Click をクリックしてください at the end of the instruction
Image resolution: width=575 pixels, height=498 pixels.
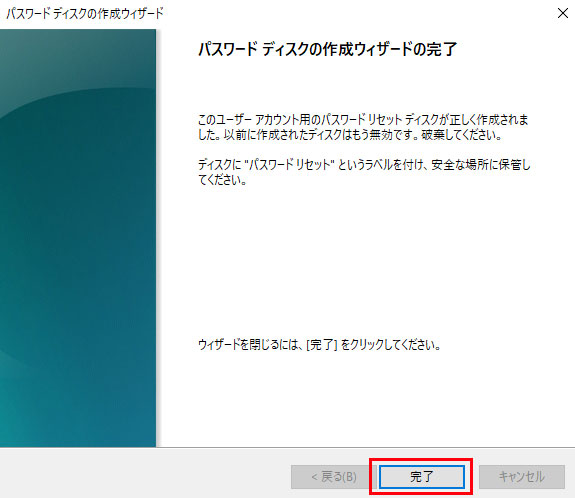coord(391,345)
